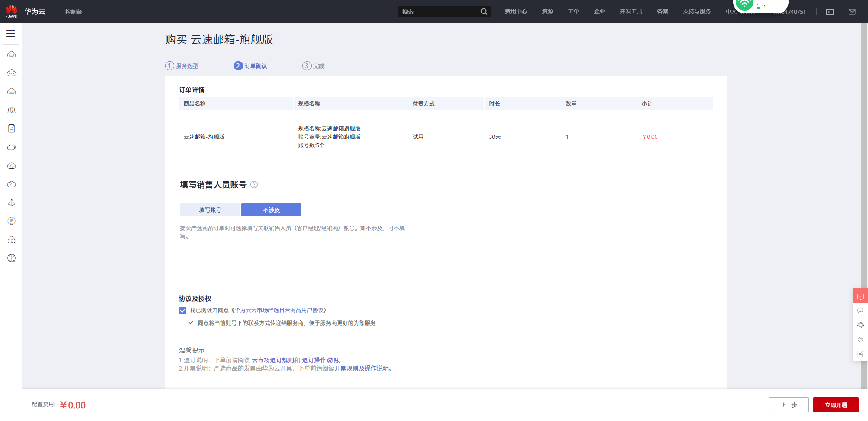Click the 试用 payment method cell
Screen dimensions: 868x421
418,137
